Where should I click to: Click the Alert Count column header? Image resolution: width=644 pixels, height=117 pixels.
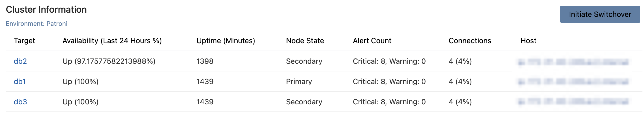[x=372, y=41]
